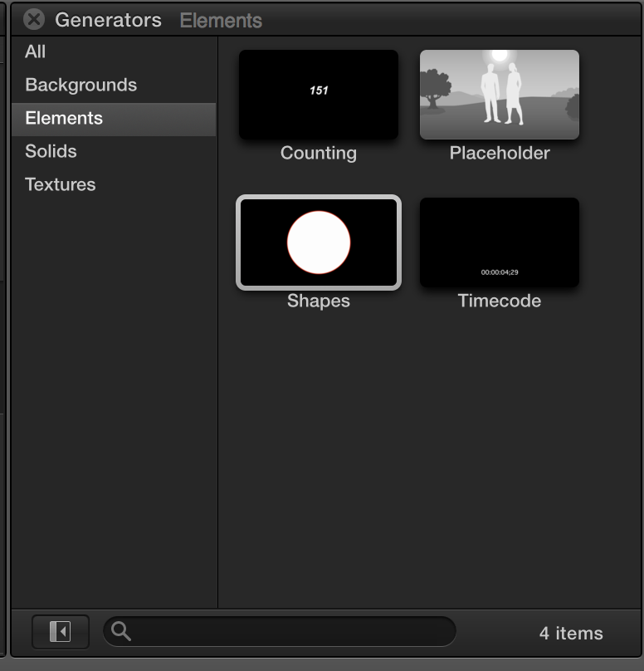Click the magnifying glass search icon
Screen dimensions: 644x671
coord(120,631)
